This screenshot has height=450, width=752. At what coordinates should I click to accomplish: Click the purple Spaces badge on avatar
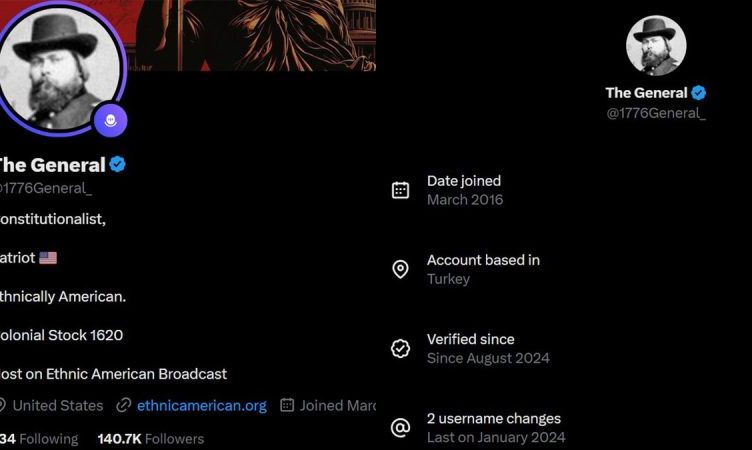(x=110, y=120)
